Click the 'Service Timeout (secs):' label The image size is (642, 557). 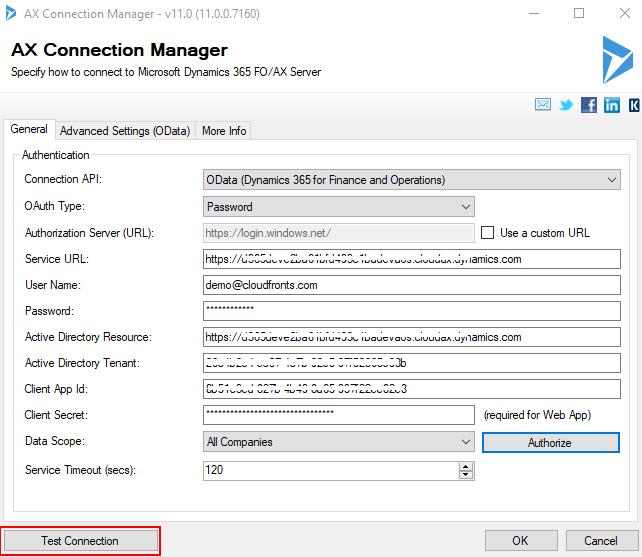coord(80,470)
